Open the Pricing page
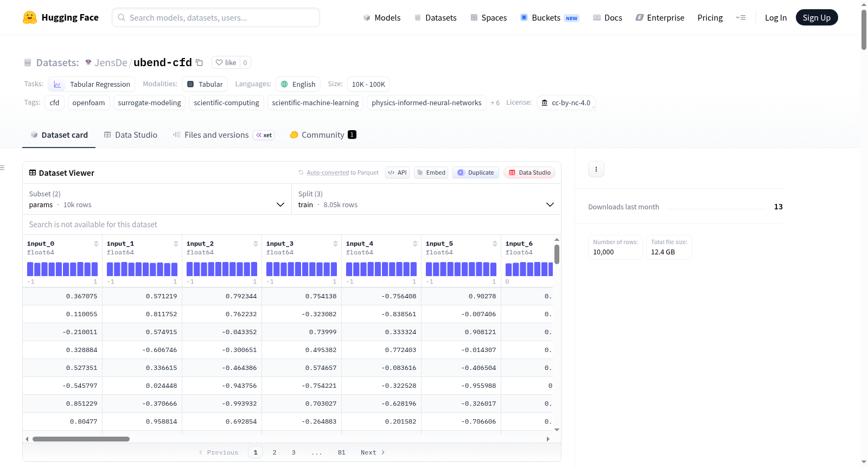The width and height of the screenshot is (868, 467). (710, 17)
